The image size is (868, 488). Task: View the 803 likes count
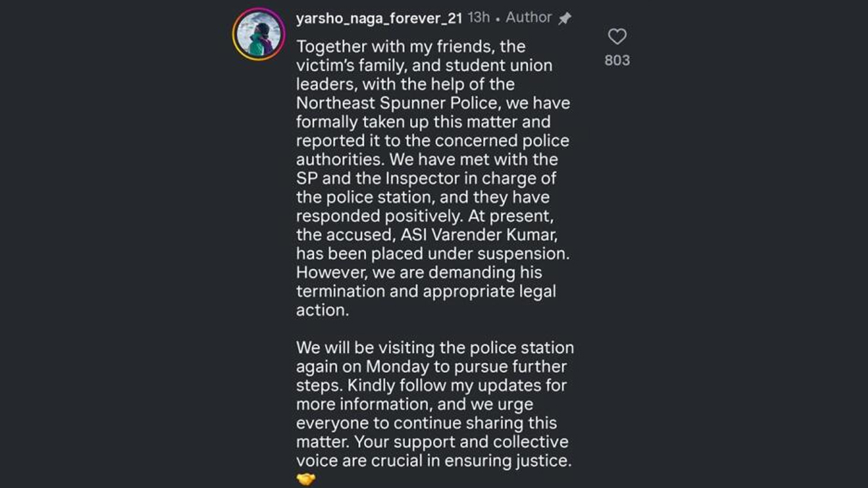(x=617, y=61)
